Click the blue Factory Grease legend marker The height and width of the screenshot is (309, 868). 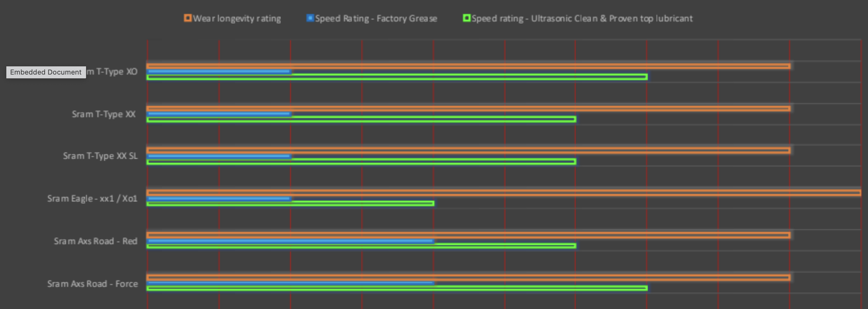coord(310,18)
